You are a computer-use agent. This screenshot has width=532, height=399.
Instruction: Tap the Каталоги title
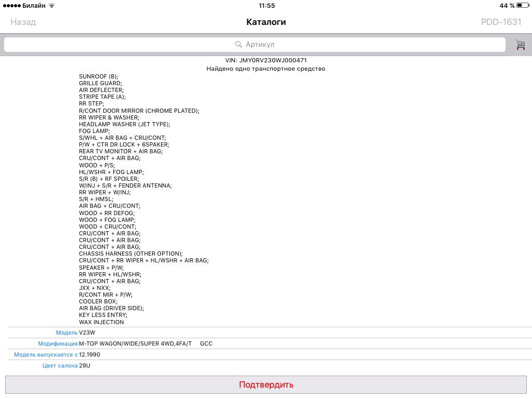266,22
